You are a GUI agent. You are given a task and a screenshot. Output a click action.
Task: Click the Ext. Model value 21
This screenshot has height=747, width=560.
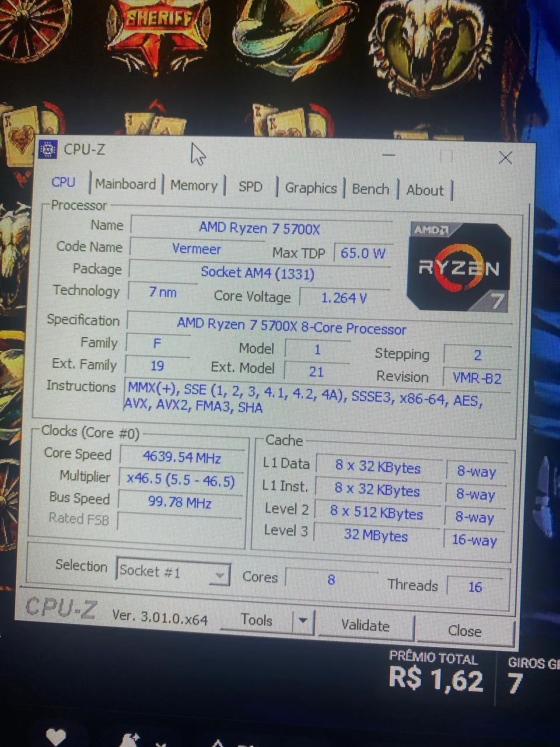[x=317, y=372]
